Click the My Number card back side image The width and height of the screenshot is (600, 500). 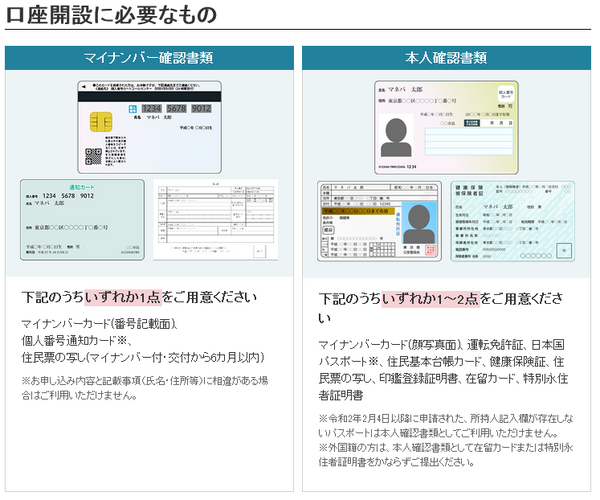pos(149,125)
